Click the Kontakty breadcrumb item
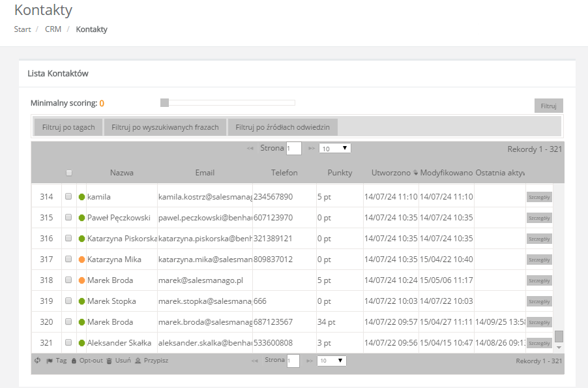Image resolution: width=588 pixels, height=388 pixels. [91, 29]
